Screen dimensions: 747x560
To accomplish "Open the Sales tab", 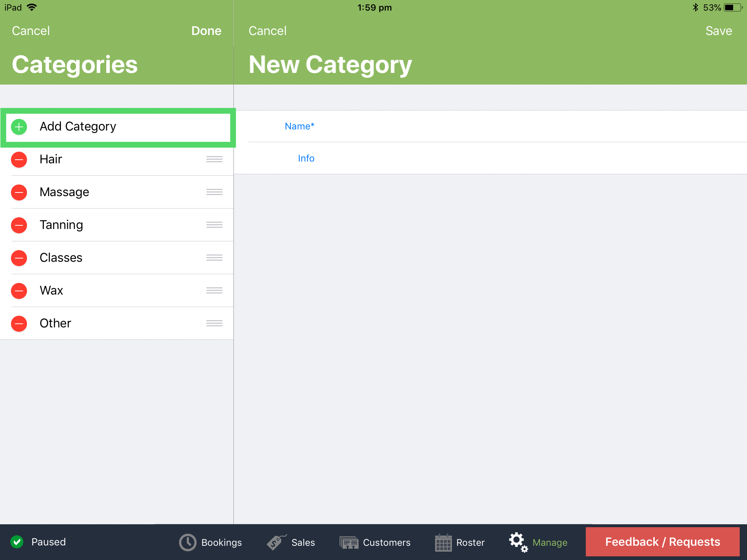I will pos(291,542).
